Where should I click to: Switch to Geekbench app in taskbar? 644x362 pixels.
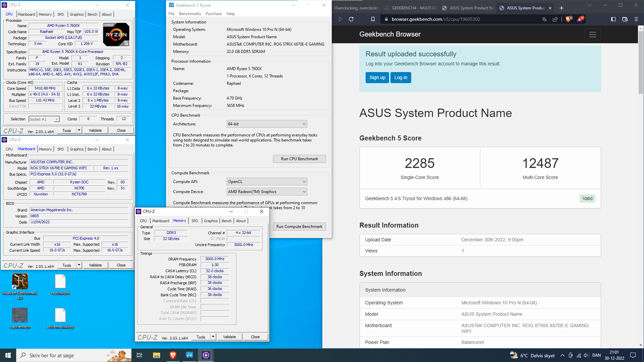[190, 355]
